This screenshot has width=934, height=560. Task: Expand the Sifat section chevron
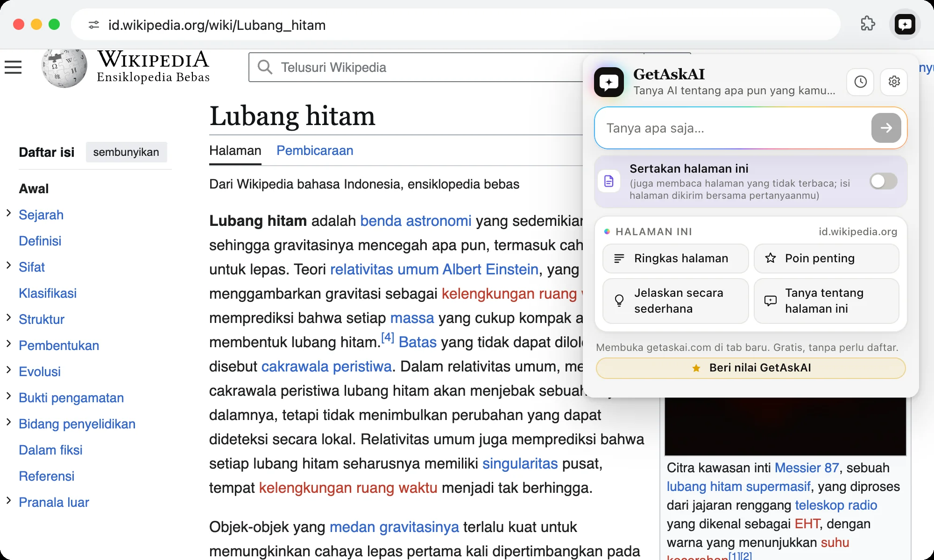(x=8, y=266)
